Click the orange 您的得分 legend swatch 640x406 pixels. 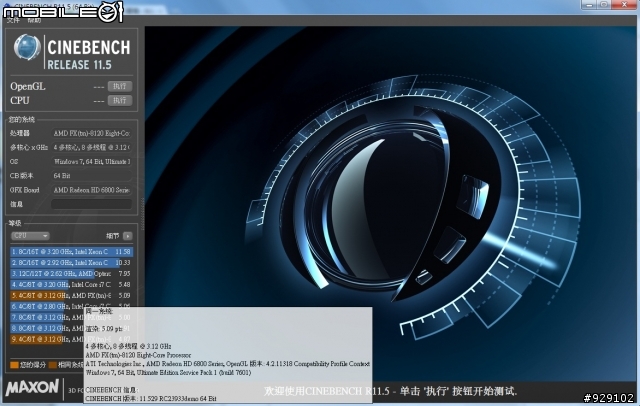point(14,365)
